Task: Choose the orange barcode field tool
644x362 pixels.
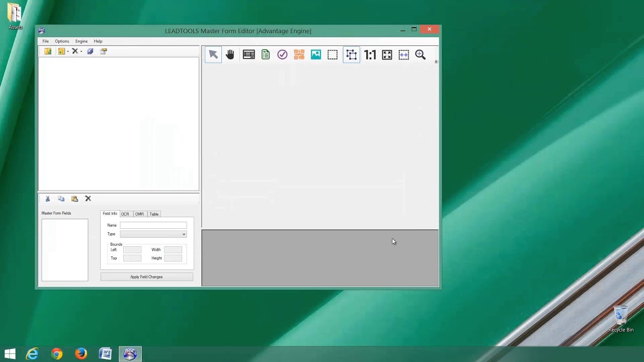Action: click(x=299, y=55)
